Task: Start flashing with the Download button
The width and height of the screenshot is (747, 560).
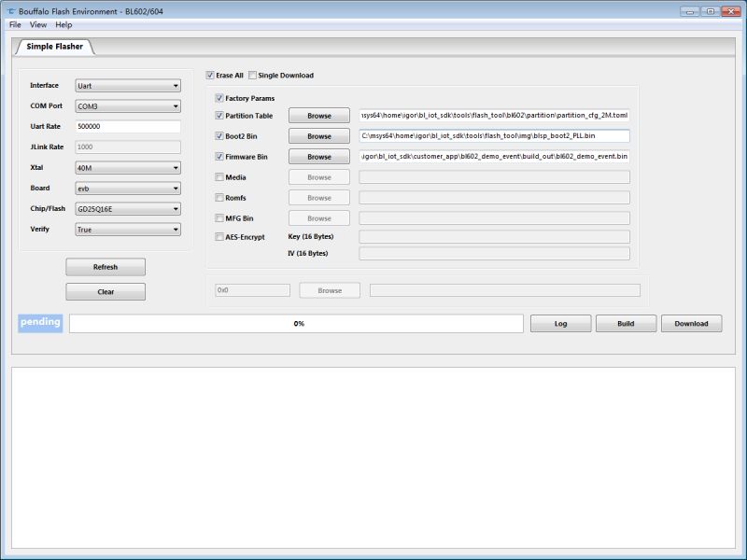Action: 691,324
